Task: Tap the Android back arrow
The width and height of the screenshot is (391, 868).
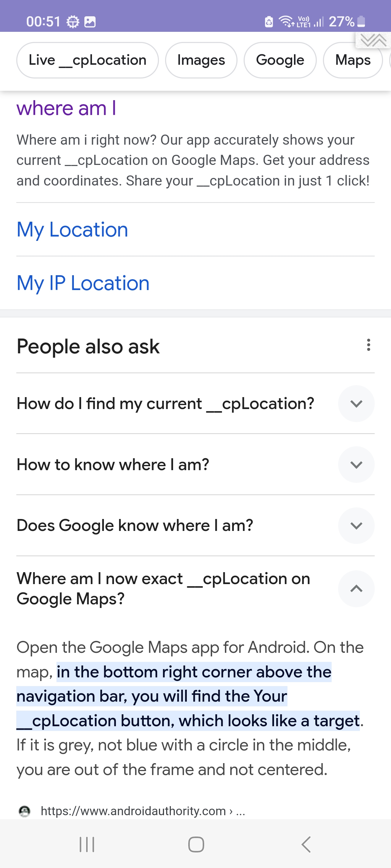Action: click(x=306, y=844)
